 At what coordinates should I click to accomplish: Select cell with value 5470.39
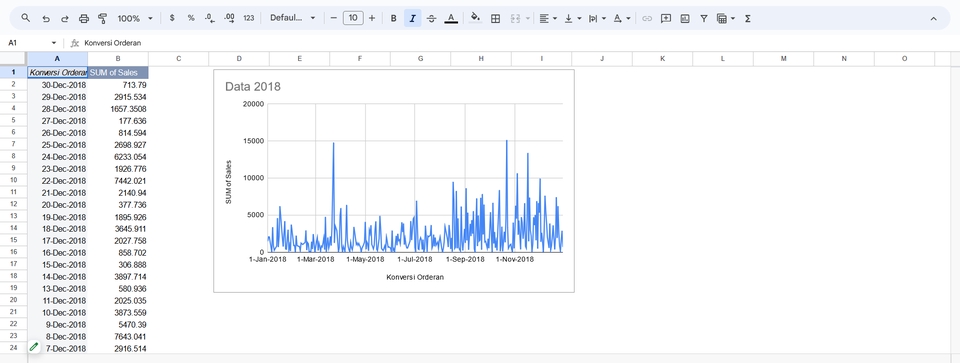[118, 324]
